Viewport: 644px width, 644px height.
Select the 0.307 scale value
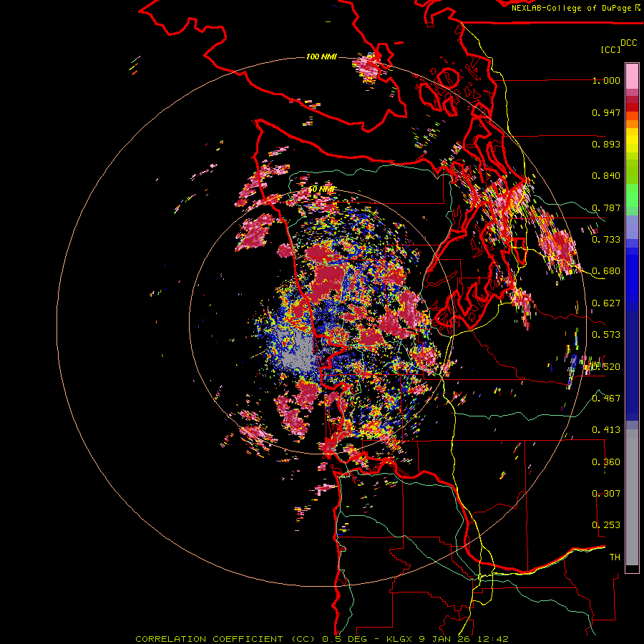pos(606,493)
